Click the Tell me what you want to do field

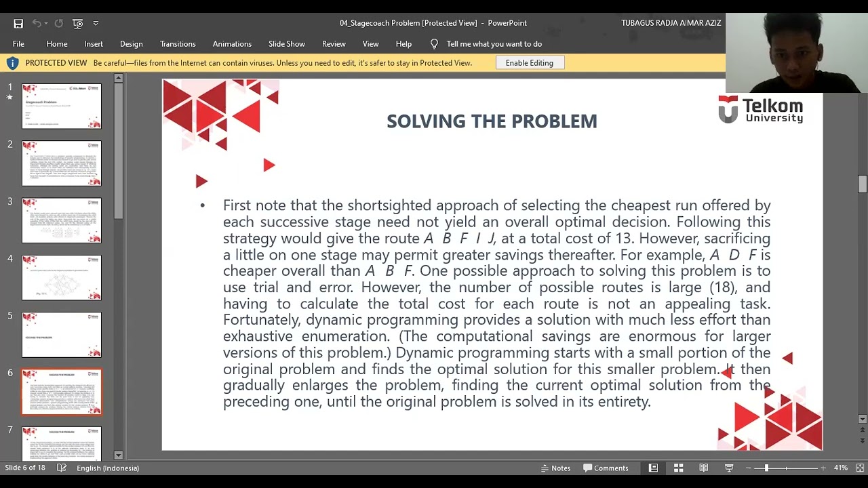click(x=494, y=44)
